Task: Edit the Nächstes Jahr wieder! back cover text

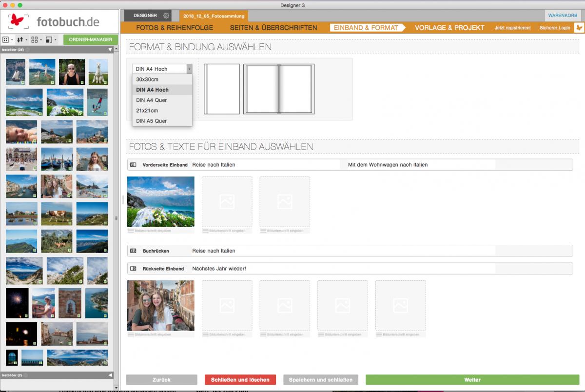Action: (x=343, y=269)
